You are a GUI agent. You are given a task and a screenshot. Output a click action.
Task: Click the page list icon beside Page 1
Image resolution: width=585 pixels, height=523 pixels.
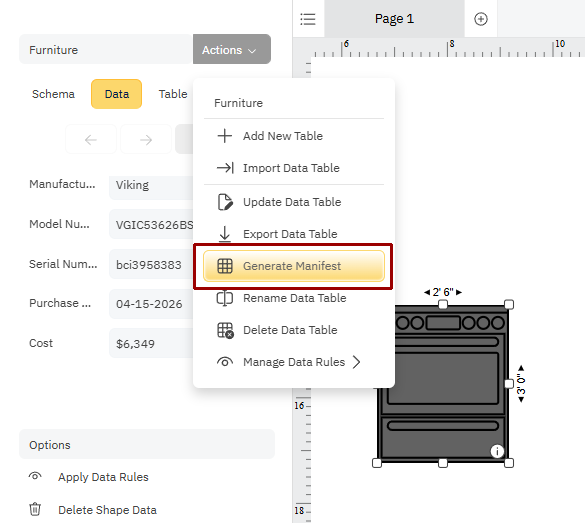pos(308,19)
